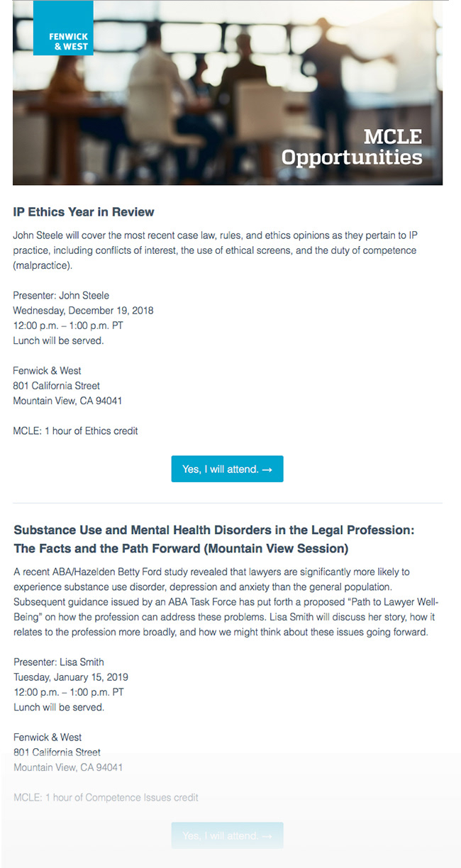Click the MCLE Opportunities banner image
461x868 pixels.
click(x=228, y=93)
